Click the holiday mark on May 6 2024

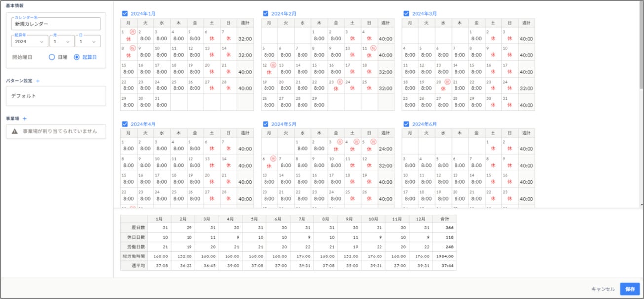pyautogui.click(x=273, y=159)
